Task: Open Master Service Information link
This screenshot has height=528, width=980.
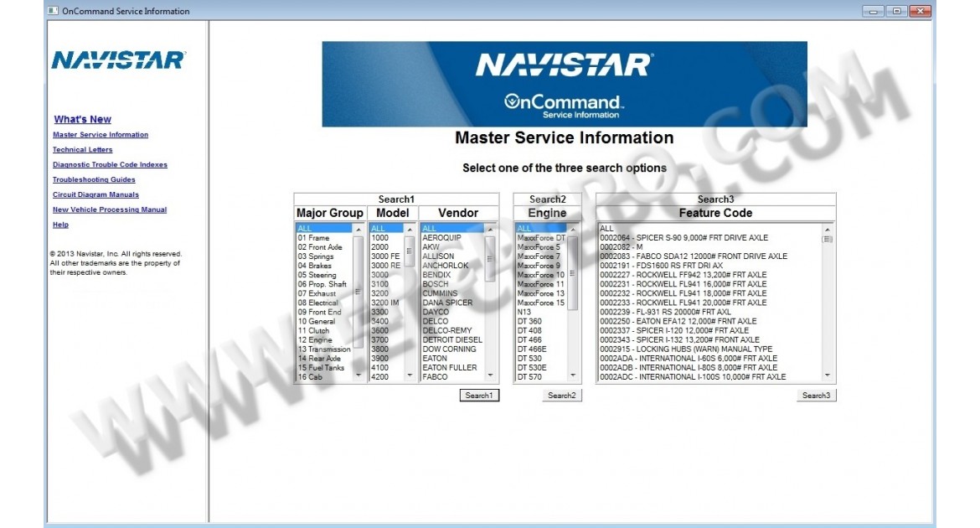Action: pyautogui.click(x=101, y=134)
